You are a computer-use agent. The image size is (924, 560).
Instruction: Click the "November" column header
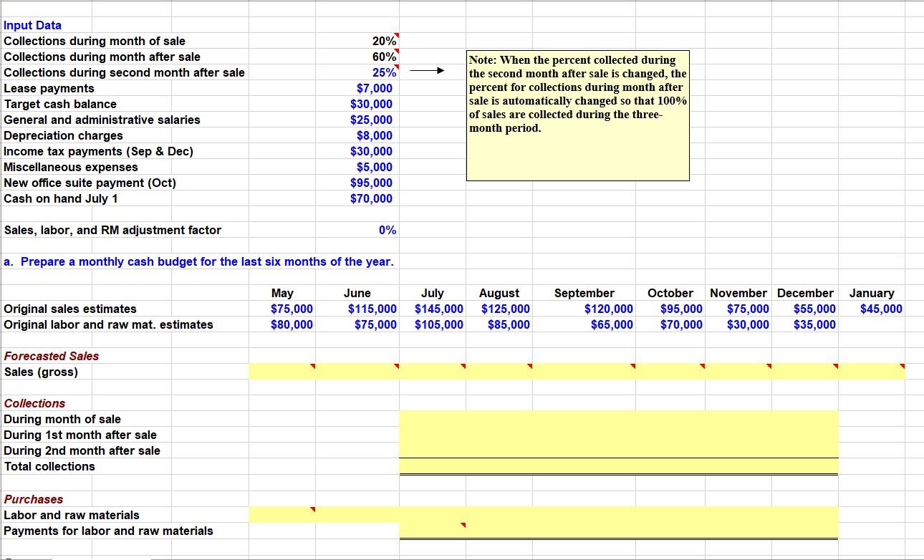tap(738, 293)
